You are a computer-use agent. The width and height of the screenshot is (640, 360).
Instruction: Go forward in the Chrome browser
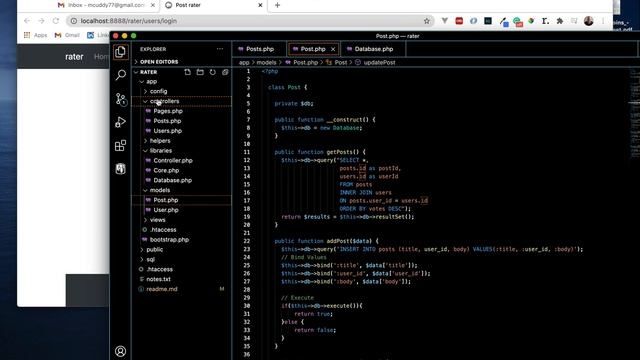pos(41,21)
